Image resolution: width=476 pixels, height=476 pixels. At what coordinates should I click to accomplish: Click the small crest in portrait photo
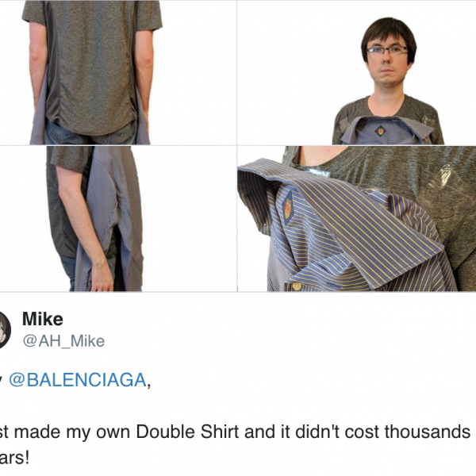(x=380, y=131)
